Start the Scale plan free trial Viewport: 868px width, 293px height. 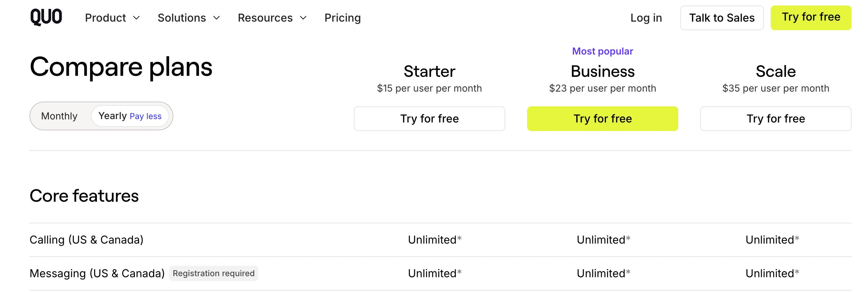tap(776, 119)
